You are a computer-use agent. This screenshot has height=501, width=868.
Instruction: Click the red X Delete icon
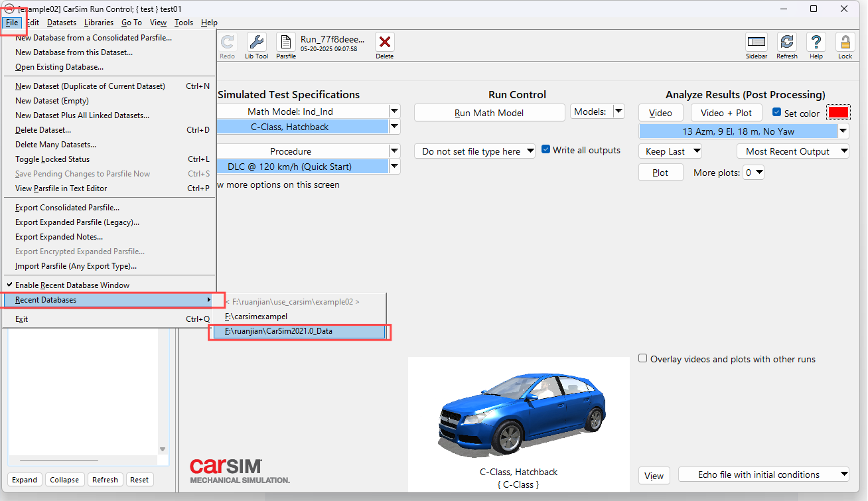coord(385,42)
